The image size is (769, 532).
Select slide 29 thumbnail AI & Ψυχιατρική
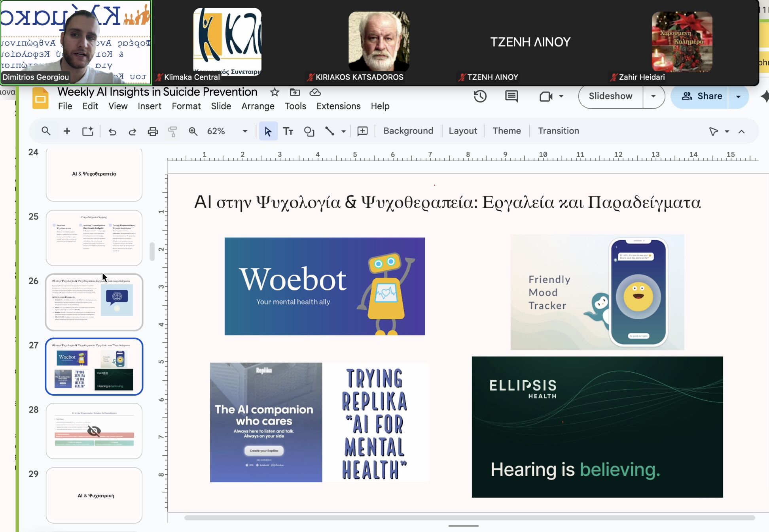94,495
